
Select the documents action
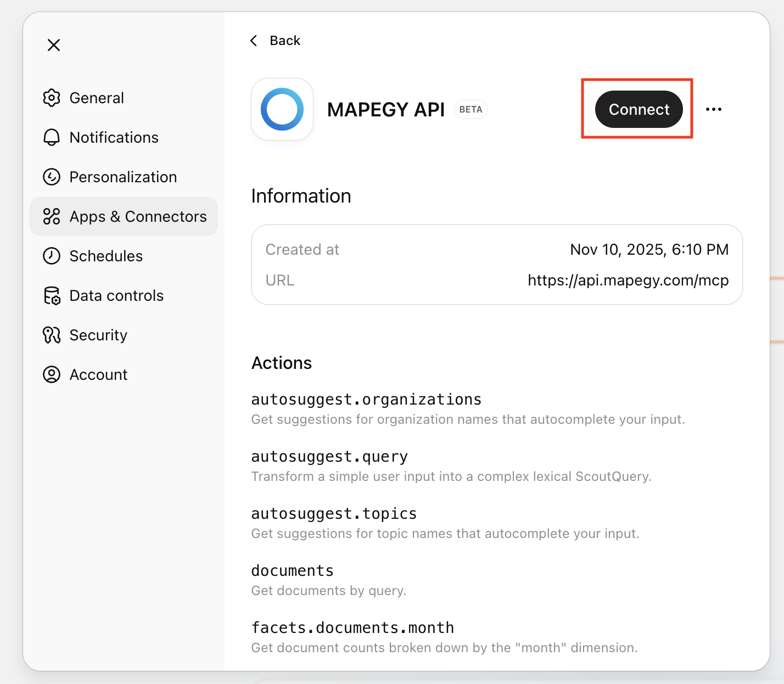click(292, 571)
